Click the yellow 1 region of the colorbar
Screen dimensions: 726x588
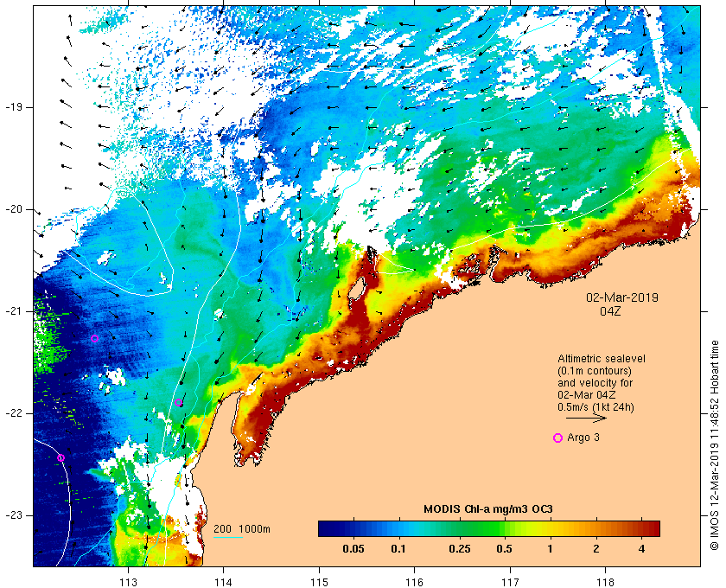[x=550, y=528]
